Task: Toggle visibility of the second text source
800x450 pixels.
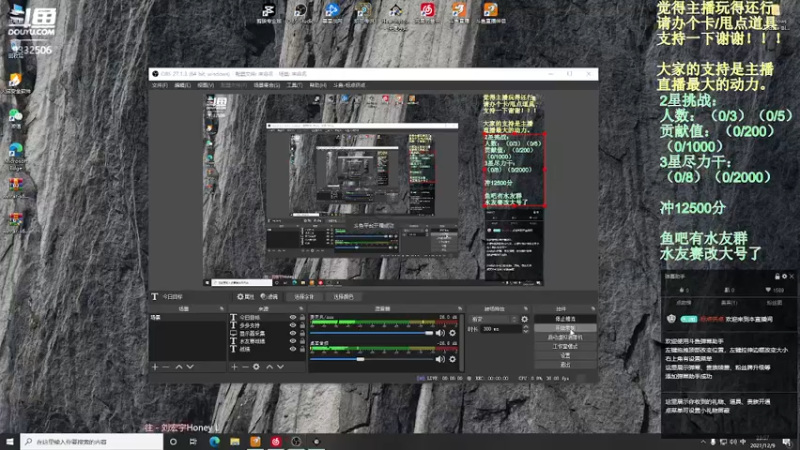Action: pyautogui.click(x=293, y=326)
